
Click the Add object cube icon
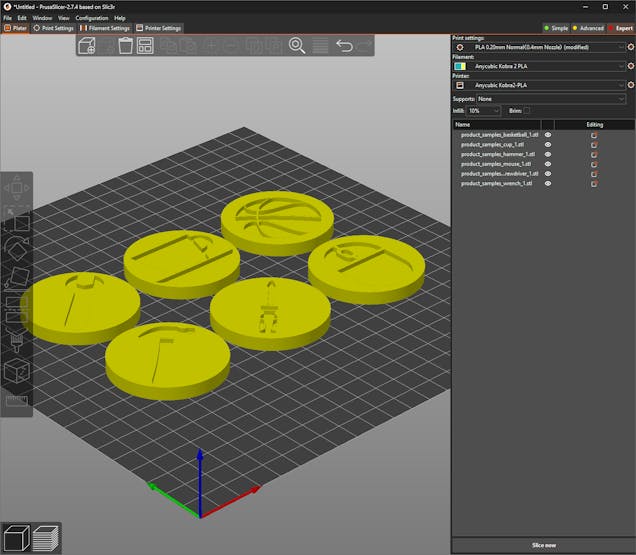[x=87, y=46]
